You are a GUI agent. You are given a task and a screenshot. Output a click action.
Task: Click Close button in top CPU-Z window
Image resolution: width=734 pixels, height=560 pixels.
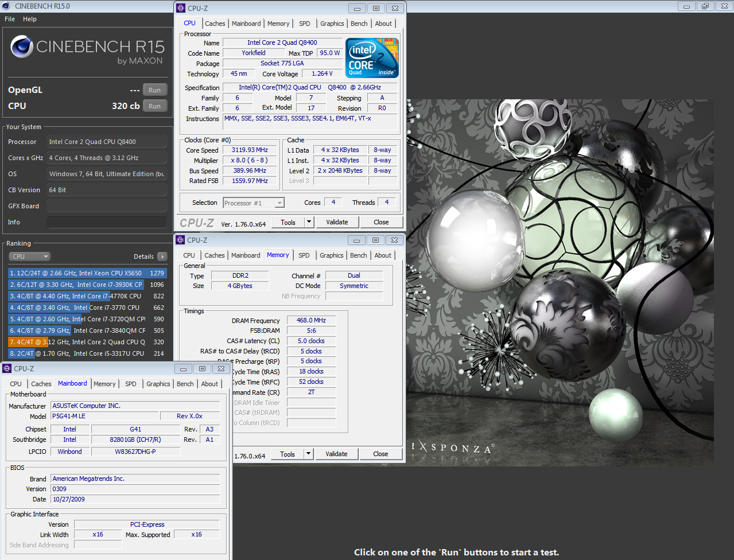click(381, 222)
